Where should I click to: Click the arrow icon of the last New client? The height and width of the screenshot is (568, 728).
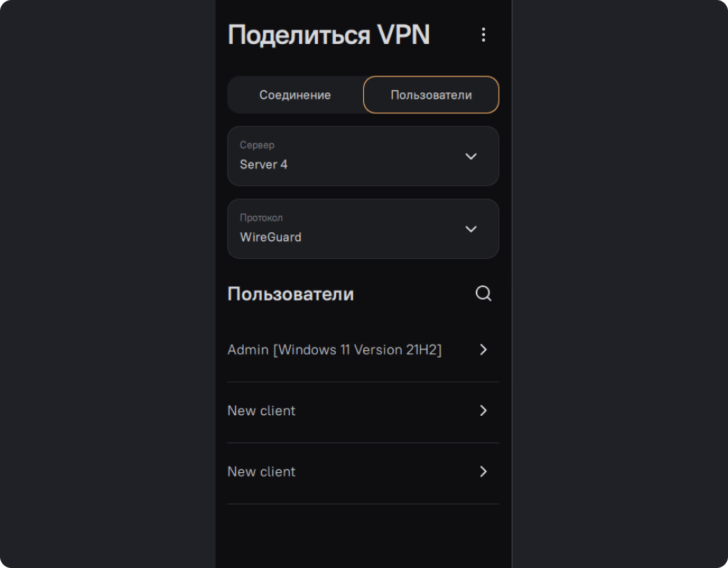pyautogui.click(x=484, y=471)
